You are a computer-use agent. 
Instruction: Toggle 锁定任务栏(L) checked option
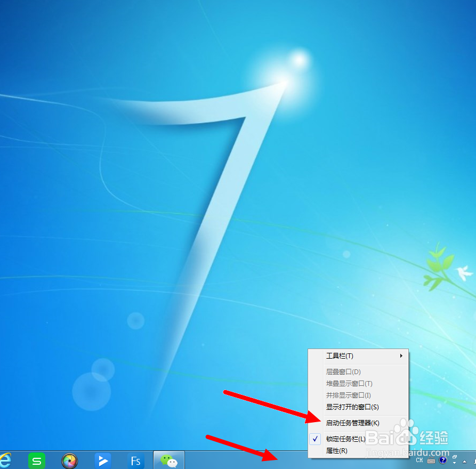pyautogui.click(x=358, y=439)
